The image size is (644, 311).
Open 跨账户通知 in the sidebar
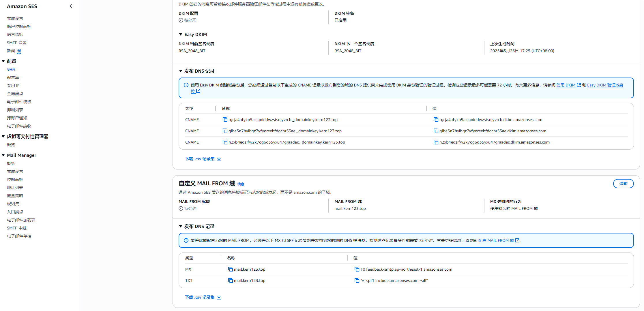[17, 118]
